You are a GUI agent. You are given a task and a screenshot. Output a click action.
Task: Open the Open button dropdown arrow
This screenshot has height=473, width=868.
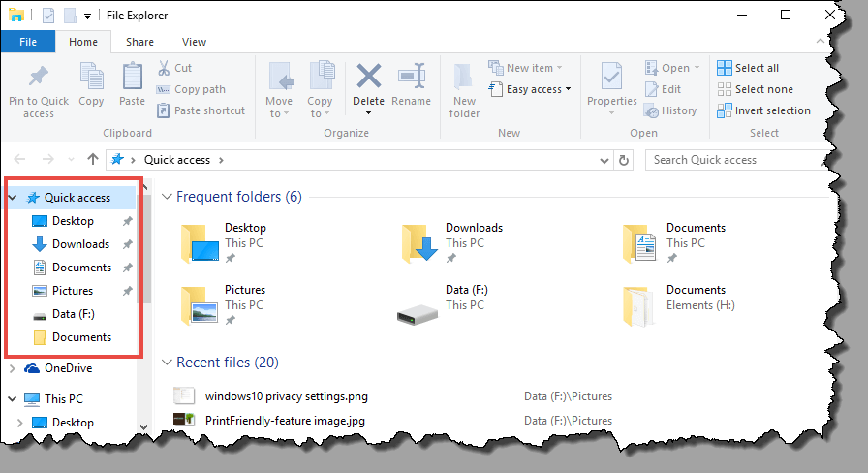(x=697, y=68)
